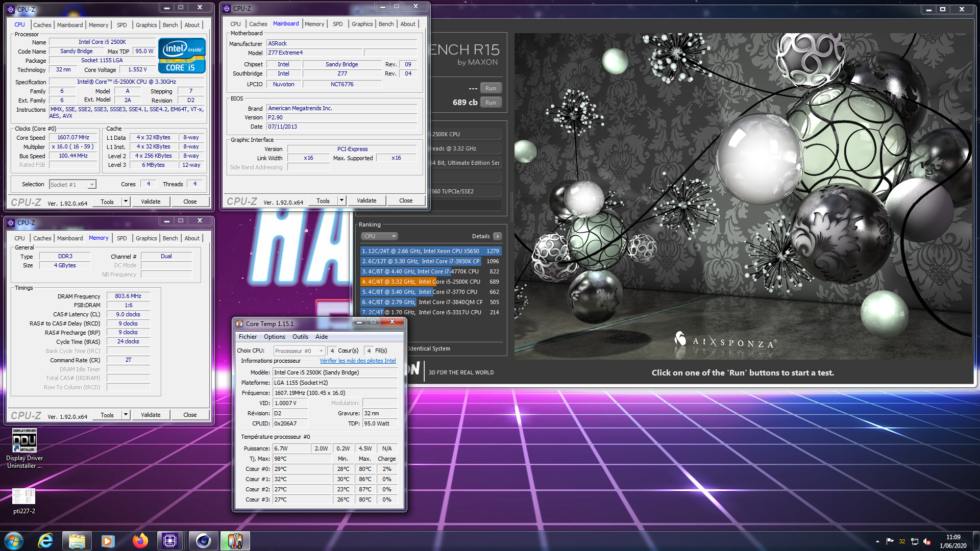Click Close in the CPU-Z Mainboard window
This screenshot has height=551, width=980.
pyautogui.click(x=406, y=201)
